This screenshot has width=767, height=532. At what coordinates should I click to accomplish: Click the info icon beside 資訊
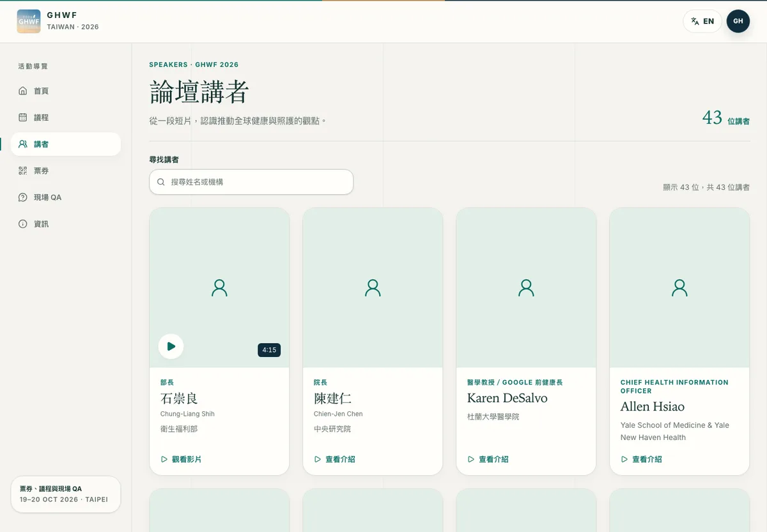pos(23,224)
